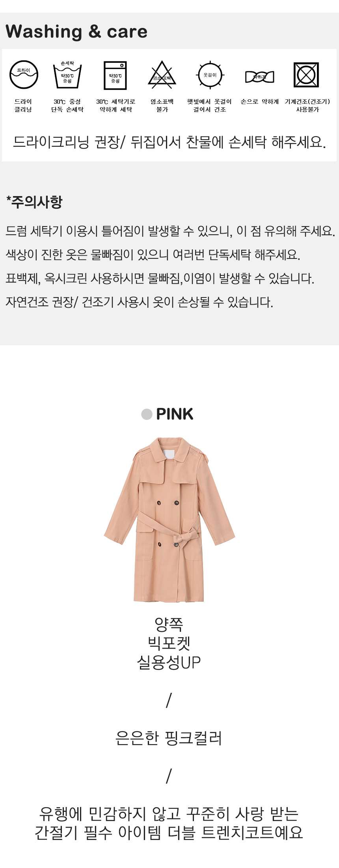Click the 염소표백 불가 caption
The height and width of the screenshot is (868, 339).
pyautogui.click(x=162, y=105)
